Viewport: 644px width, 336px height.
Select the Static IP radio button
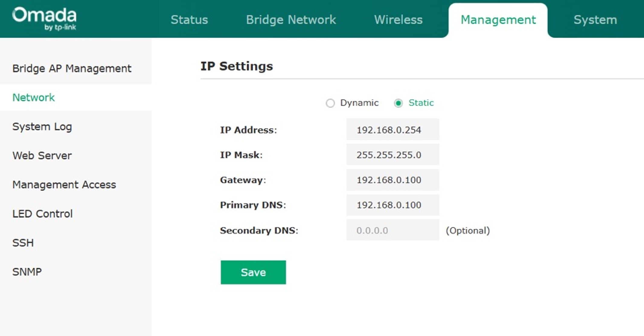point(398,103)
